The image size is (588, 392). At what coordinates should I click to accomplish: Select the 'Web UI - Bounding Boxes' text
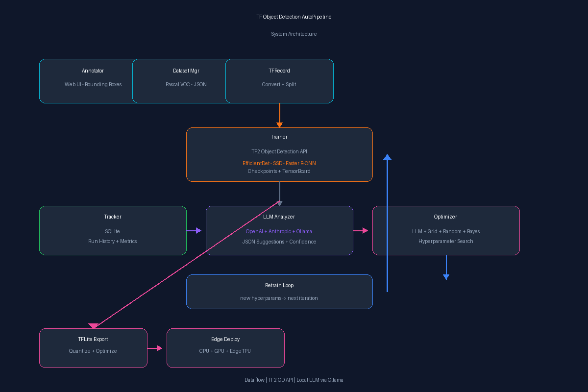click(93, 85)
